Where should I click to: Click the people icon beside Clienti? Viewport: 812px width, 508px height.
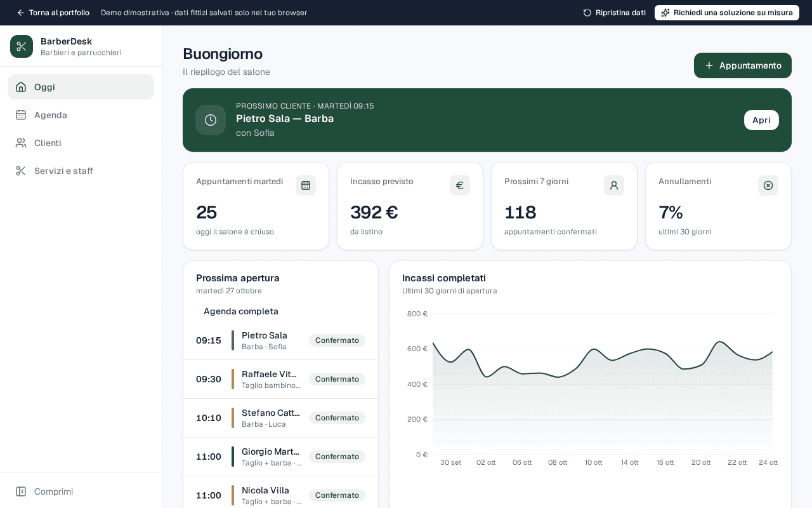[21, 143]
